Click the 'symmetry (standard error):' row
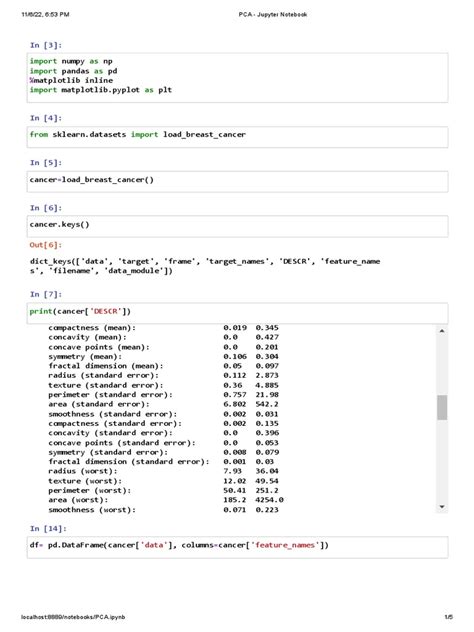This screenshot has height=632, width=474. (163, 452)
